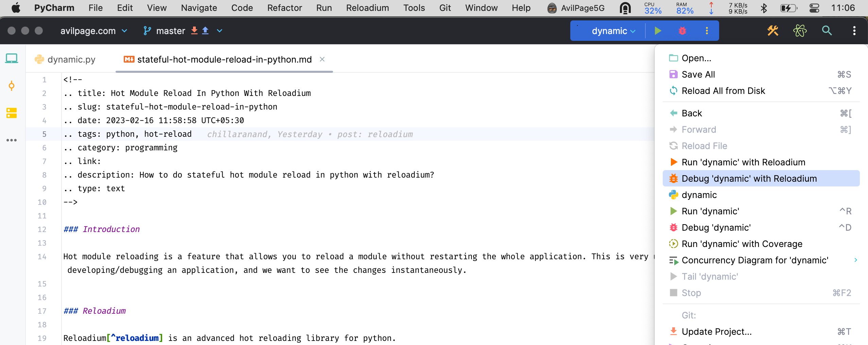Start the Debug bug icon in the toolbar
This screenshot has height=345, width=868.
(682, 31)
